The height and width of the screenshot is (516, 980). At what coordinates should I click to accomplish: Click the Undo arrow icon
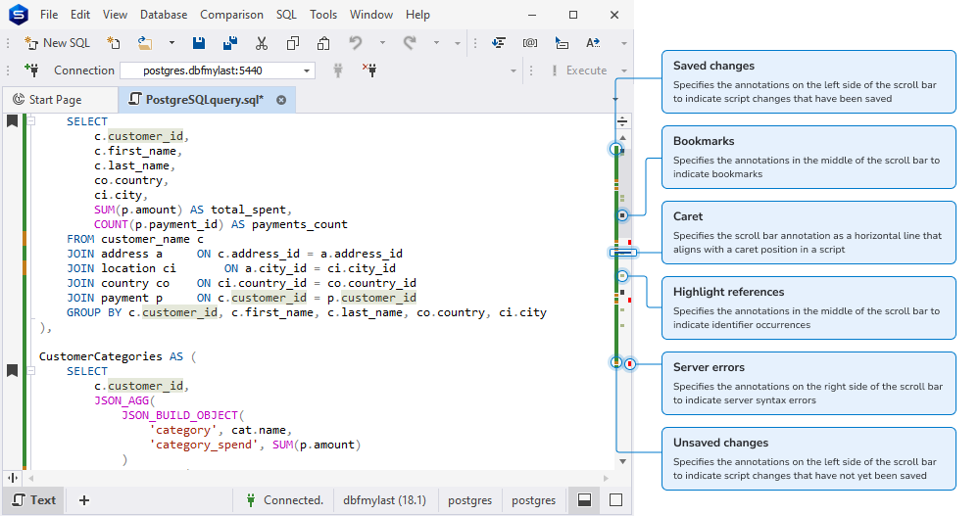[x=356, y=42]
